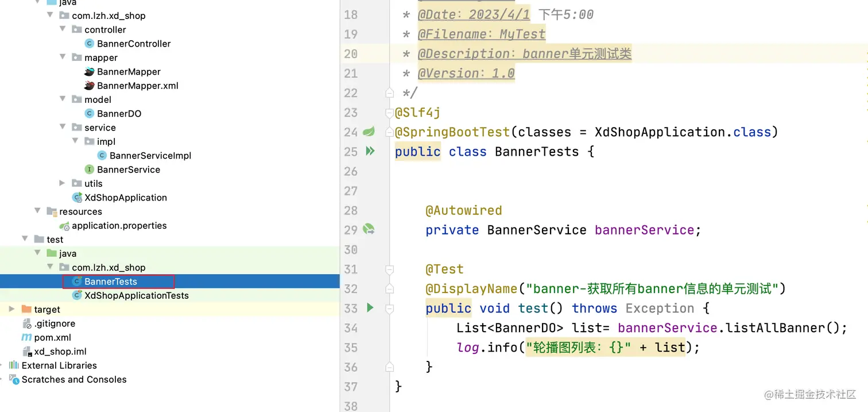This screenshot has height=412, width=868.
Task: Collapse the service package
Action: 63,128
